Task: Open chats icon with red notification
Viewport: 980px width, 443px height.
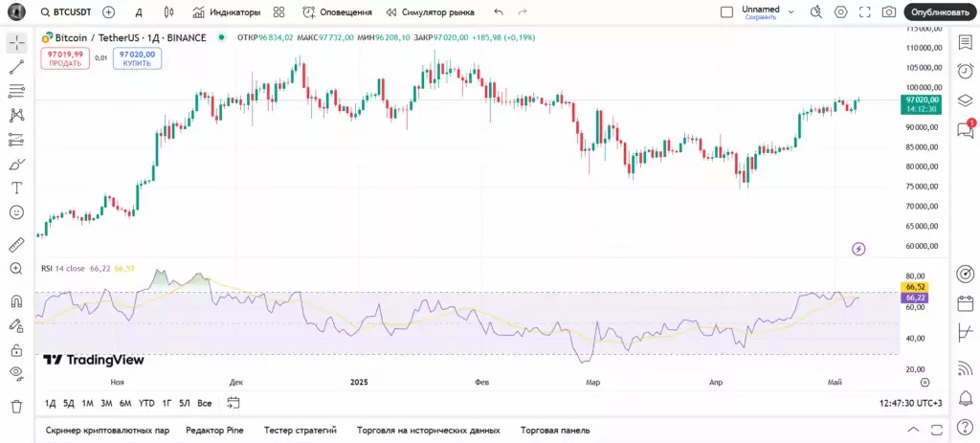Action: (965, 129)
